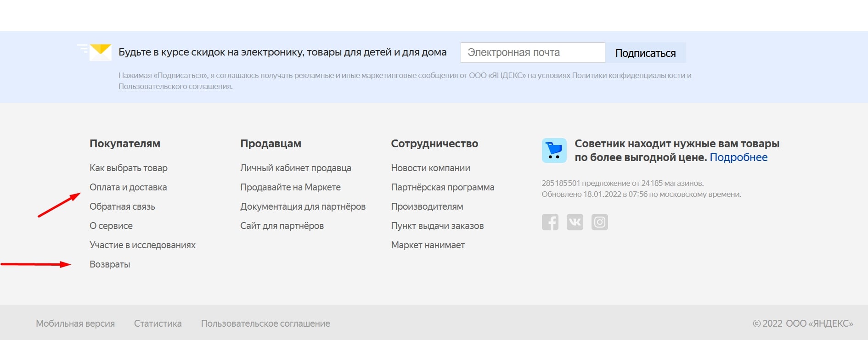Click the © 2022 ООО «ЯНДЕКС» copyright text
Image resolution: width=868 pixels, height=340 pixels.
coord(803,323)
